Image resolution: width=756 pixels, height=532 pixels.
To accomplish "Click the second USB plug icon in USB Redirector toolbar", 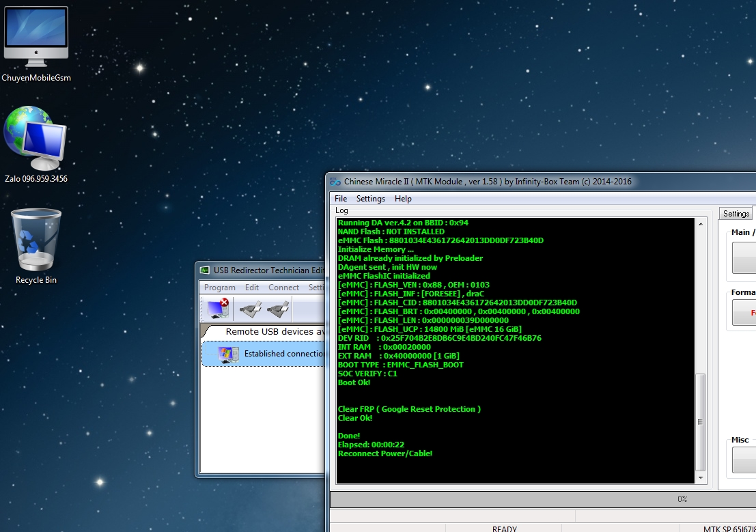I will pyautogui.click(x=278, y=309).
